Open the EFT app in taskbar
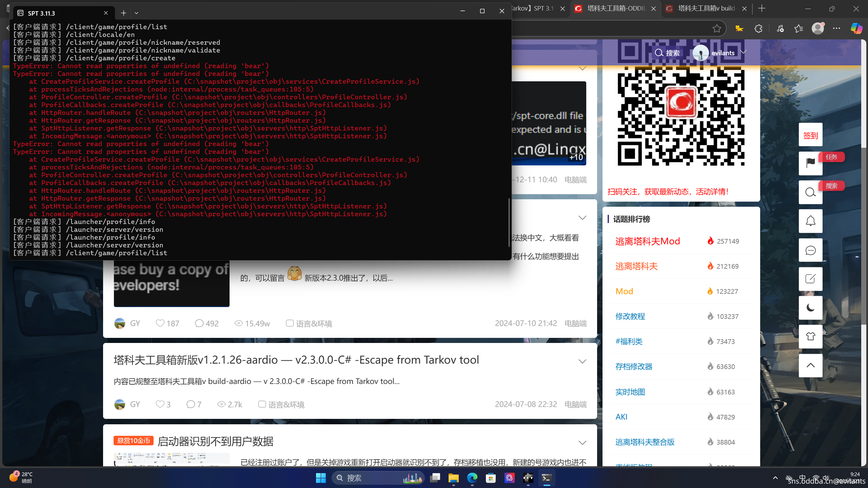Viewport: 868px width, 488px height. tap(528, 478)
